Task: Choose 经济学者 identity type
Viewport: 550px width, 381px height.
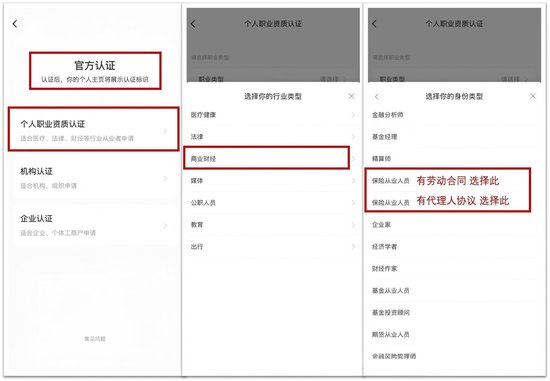Action: pyautogui.click(x=454, y=246)
